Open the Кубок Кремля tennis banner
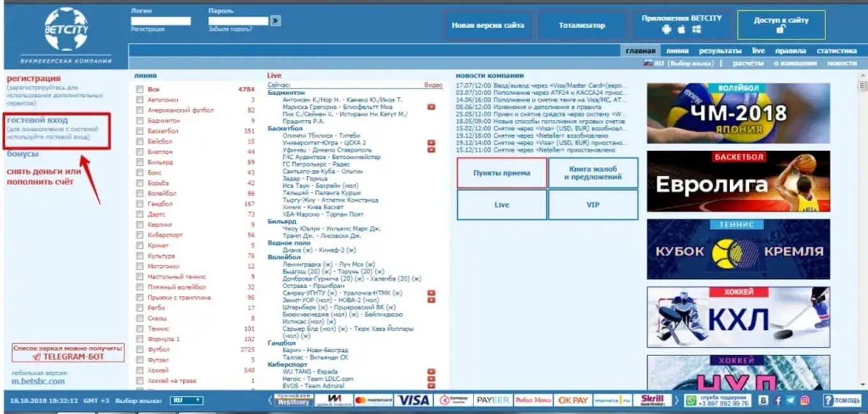Viewport: 868px width, 414px height. [738, 249]
